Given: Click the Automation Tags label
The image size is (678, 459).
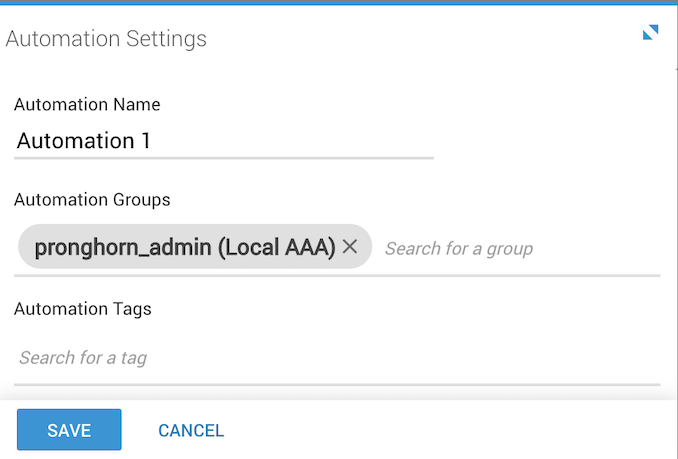Looking at the screenshot, I should pos(83,309).
